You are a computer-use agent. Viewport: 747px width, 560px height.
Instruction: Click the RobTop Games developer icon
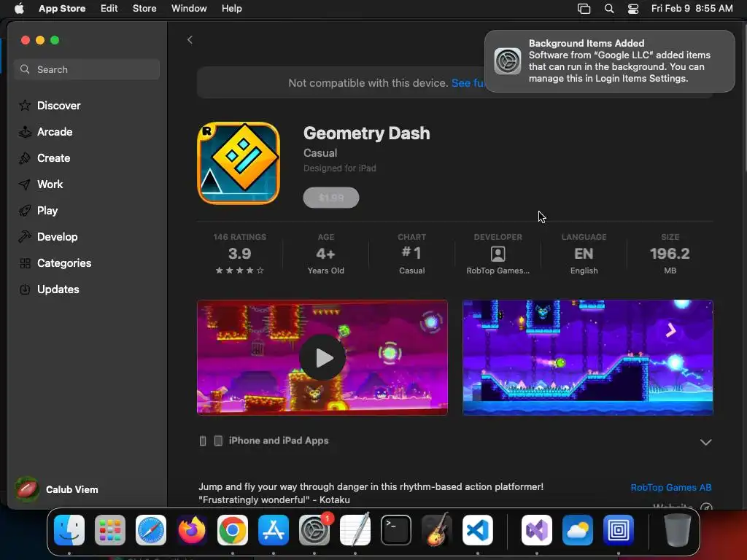(498, 254)
